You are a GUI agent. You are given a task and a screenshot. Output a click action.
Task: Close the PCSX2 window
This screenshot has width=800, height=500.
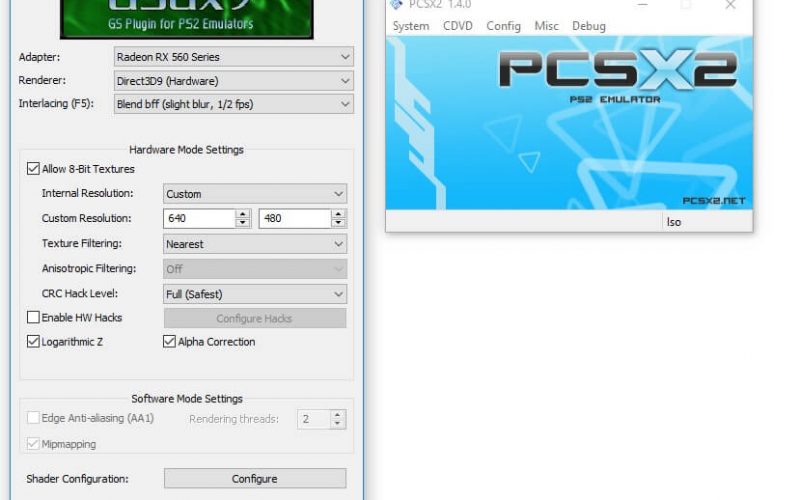click(730, 5)
